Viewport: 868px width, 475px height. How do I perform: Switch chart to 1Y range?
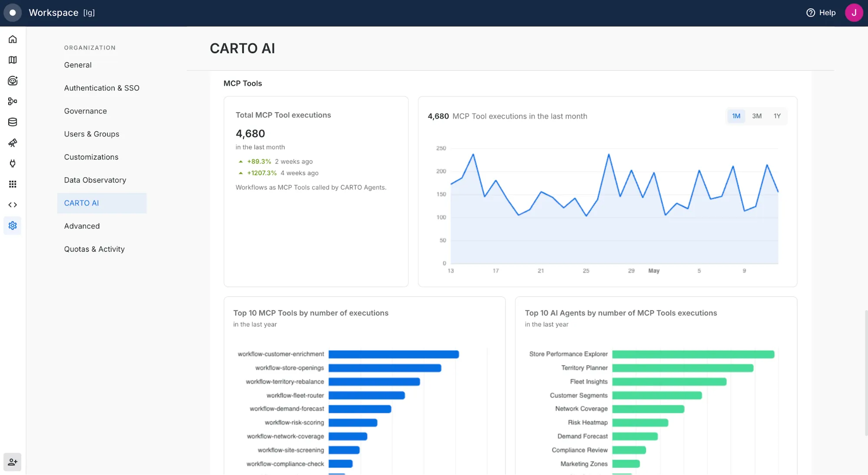777,116
